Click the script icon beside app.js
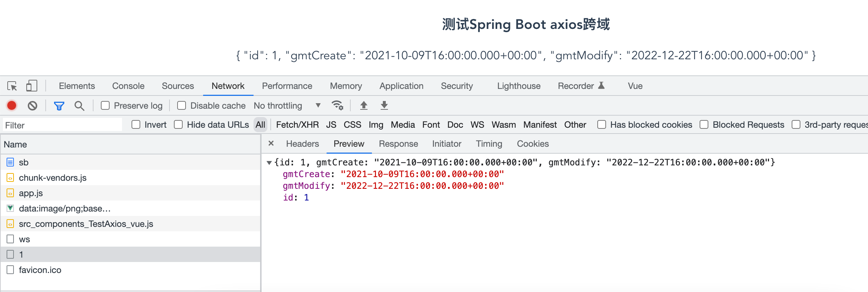The image size is (868, 292). click(x=10, y=193)
